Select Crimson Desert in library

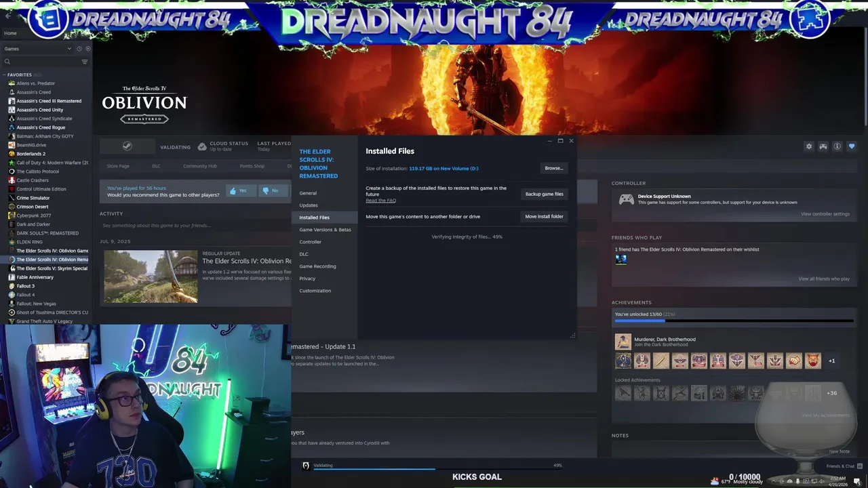[x=33, y=207]
